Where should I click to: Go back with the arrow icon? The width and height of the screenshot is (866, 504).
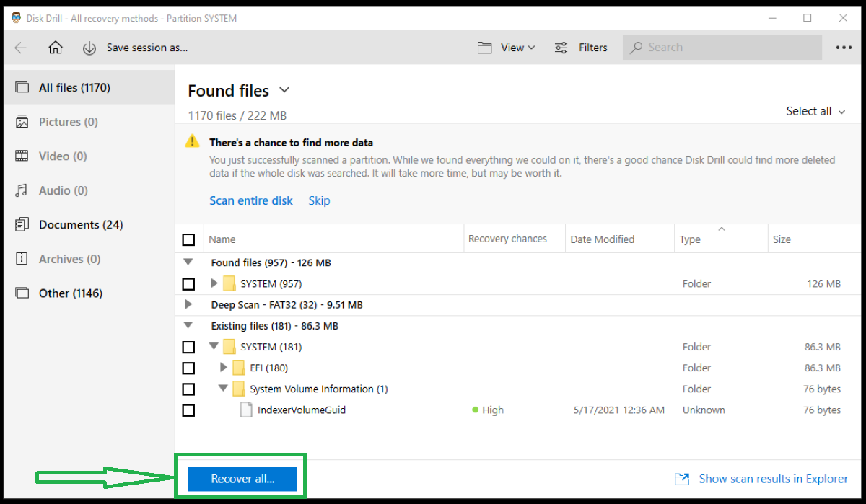21,48
